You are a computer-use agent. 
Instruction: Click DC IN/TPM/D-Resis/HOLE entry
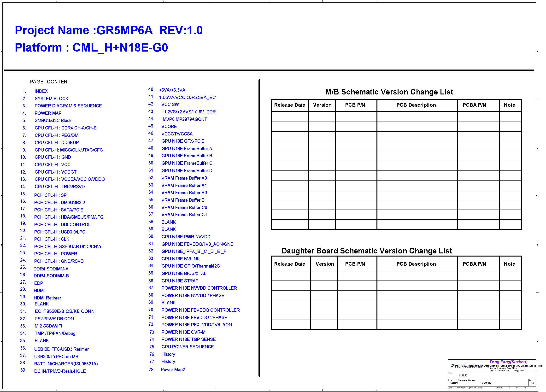point(60,372)
